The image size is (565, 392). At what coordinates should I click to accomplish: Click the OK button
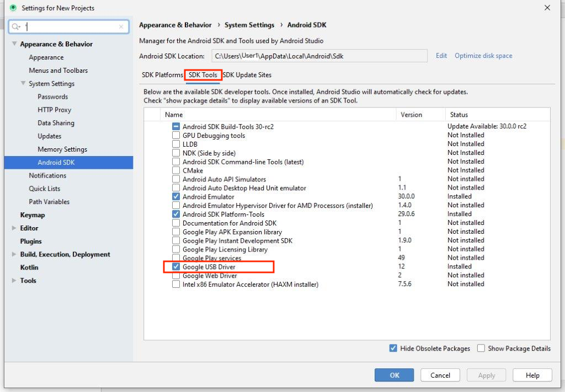[394, 375]
